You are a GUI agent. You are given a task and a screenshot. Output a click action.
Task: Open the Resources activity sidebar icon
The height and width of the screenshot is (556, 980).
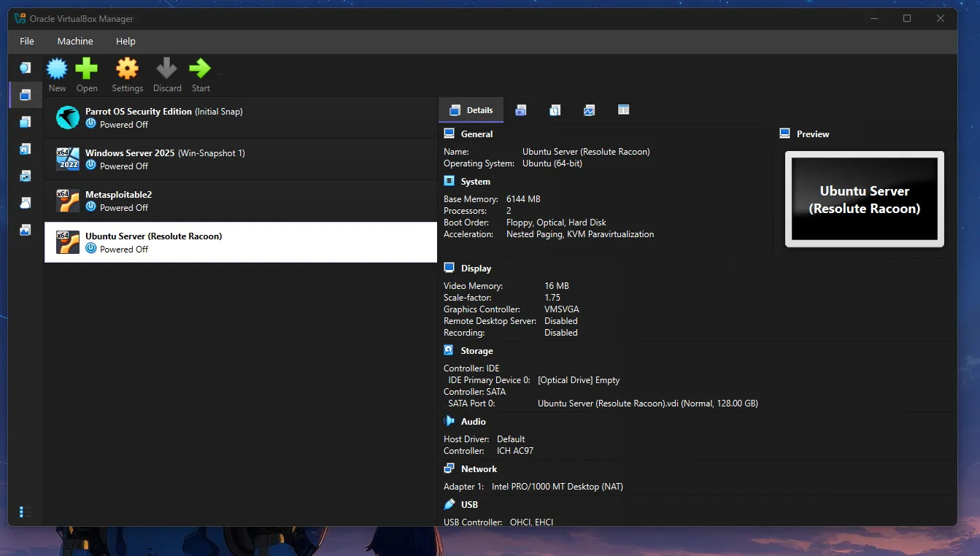26,230
